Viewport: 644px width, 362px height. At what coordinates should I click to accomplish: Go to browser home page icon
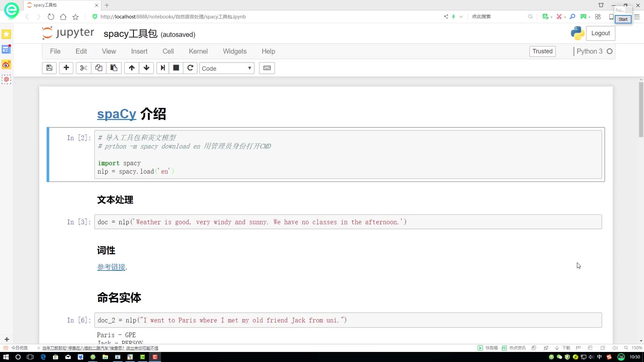click(63, 16)
